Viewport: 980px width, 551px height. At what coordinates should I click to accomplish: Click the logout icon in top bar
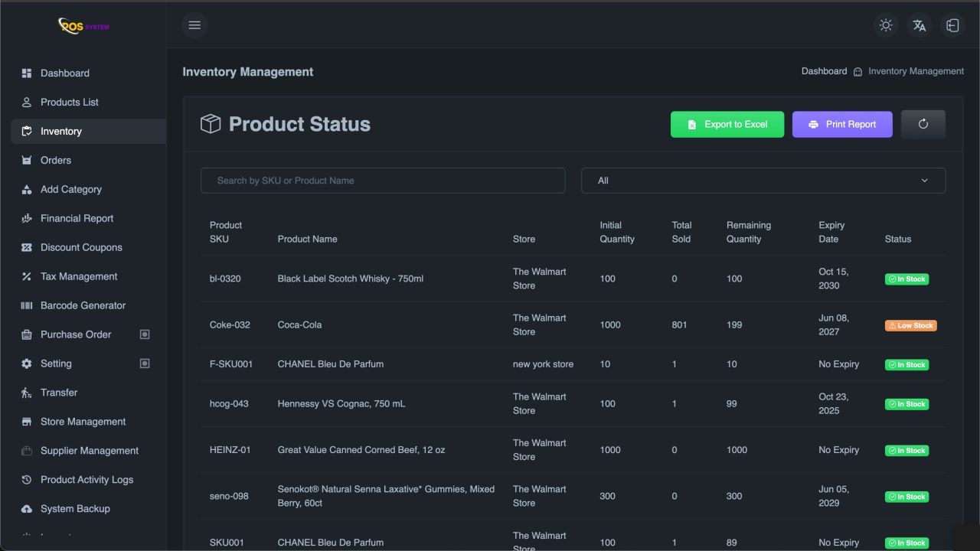952,25
